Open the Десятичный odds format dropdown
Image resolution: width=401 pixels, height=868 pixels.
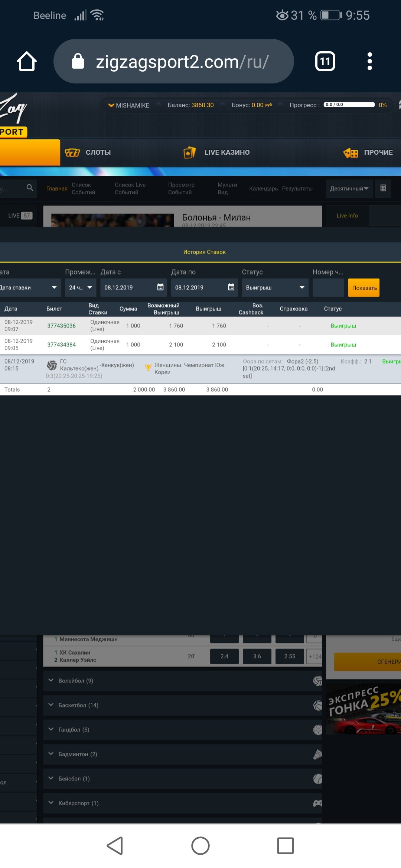point(349,188)
